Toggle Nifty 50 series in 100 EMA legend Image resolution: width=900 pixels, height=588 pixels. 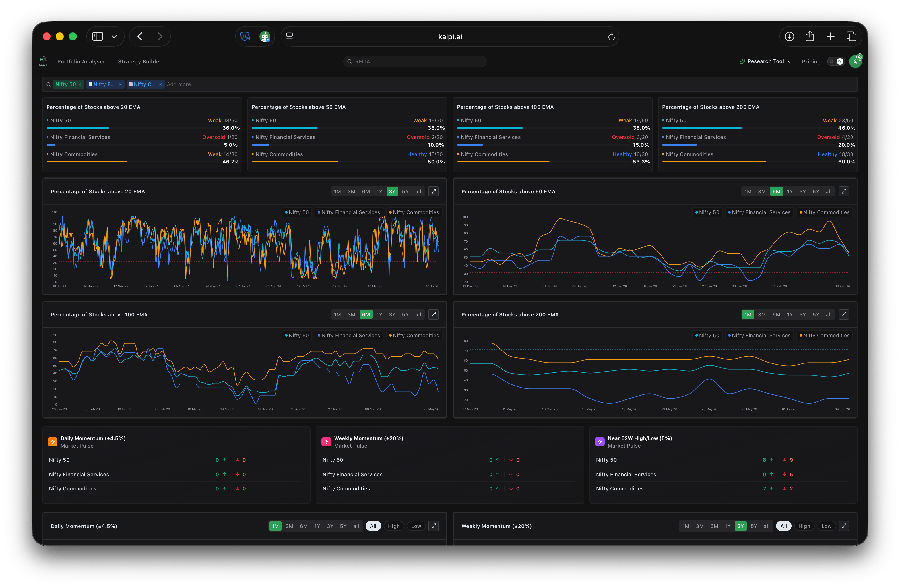tap(297, 336)
